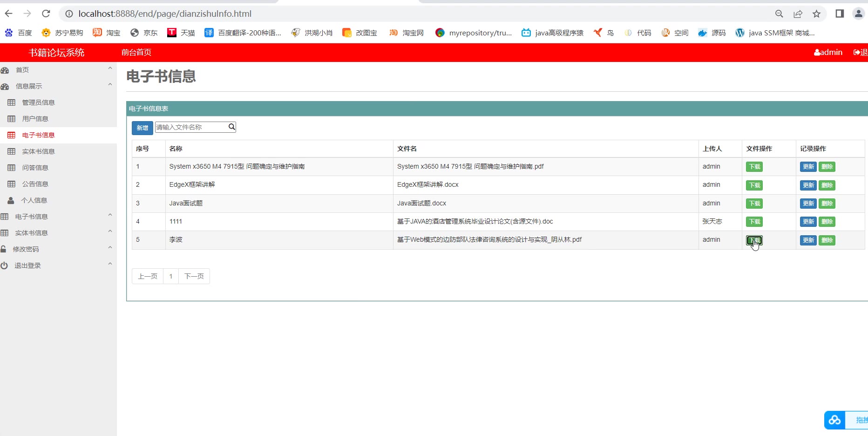Click the share page icon

[798, 14]
